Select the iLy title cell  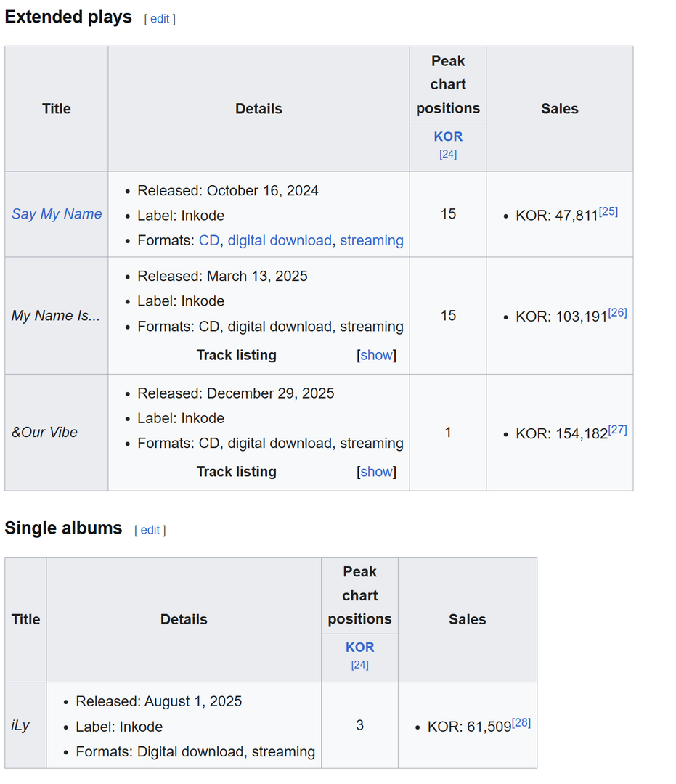coord(25,725)
